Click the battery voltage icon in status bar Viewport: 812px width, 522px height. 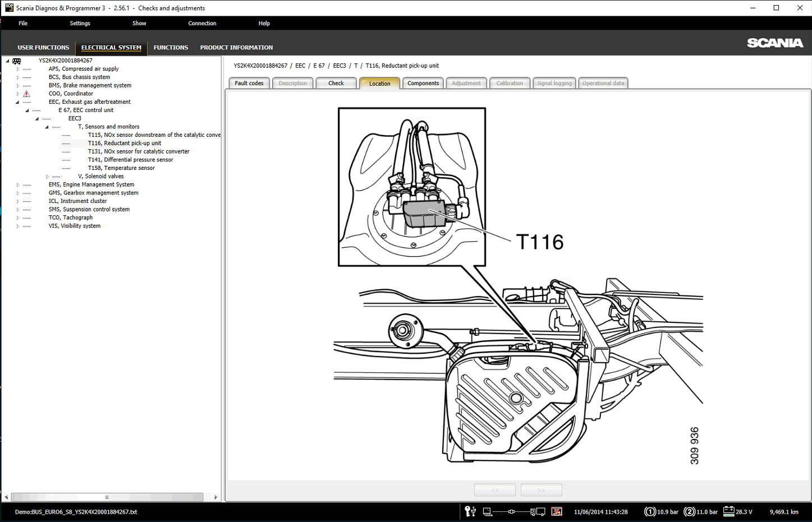pos(729,511)
